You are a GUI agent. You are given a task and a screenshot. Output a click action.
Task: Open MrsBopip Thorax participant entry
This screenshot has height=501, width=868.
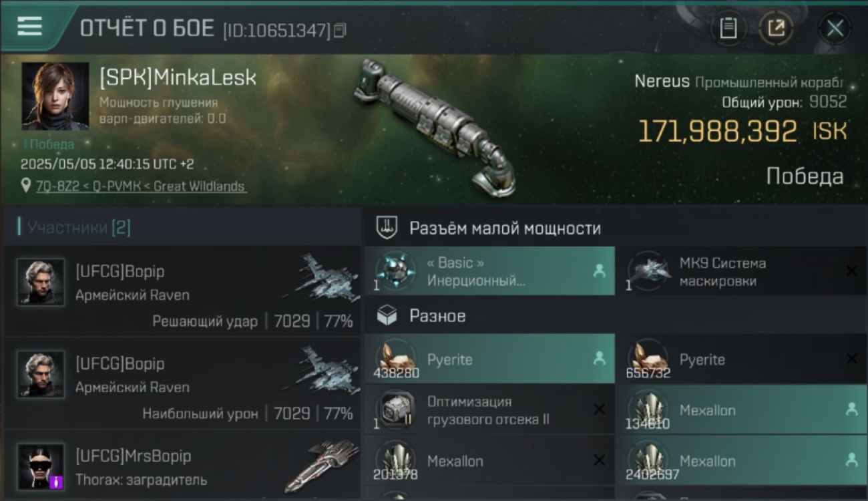(x=182, y=465)
